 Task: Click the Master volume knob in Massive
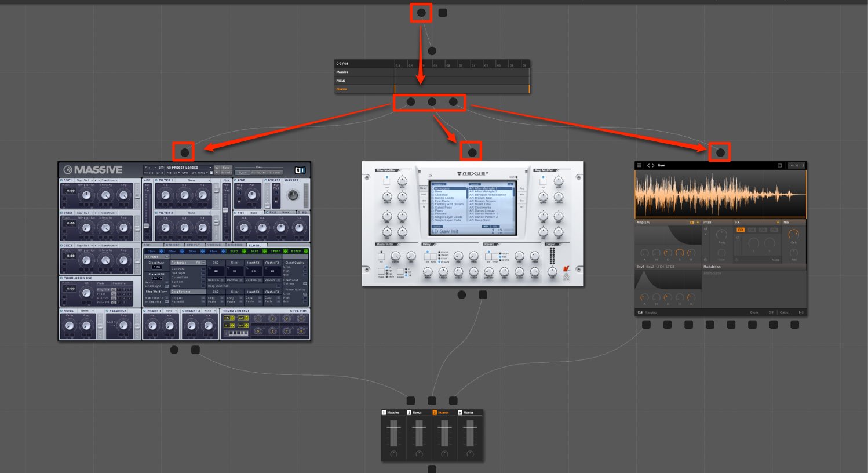tap(293, 195)
